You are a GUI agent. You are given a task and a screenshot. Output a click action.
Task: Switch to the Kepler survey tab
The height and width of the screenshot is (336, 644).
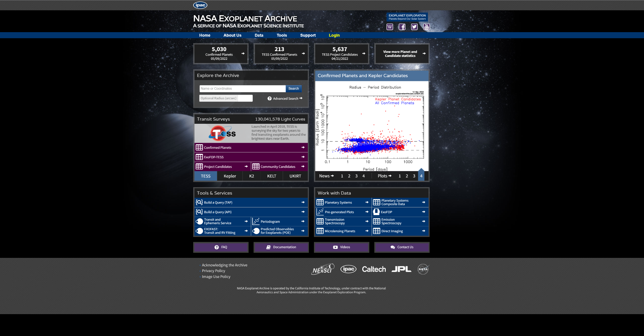tap(230, 176)
